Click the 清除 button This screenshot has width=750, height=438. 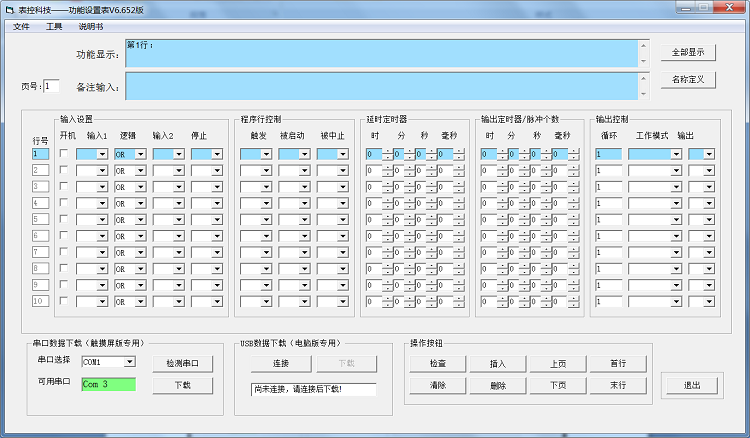click(438, 385)
